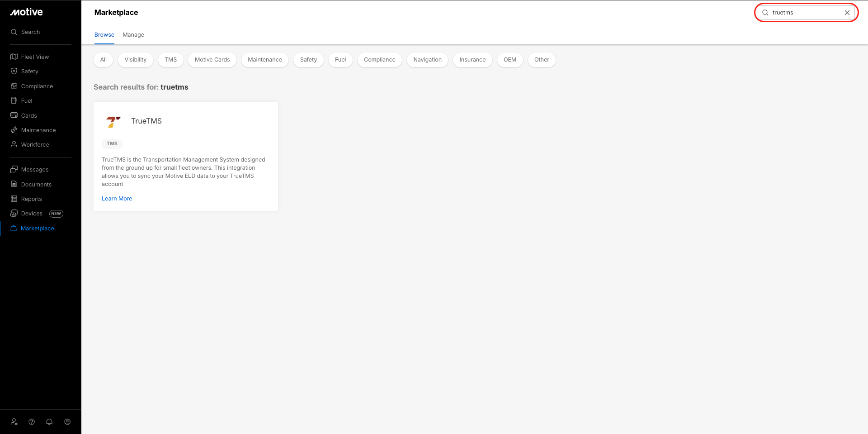Click the magnifier icon in marketplace search
This screenshot has height=434, width=868.
point(765,13)
